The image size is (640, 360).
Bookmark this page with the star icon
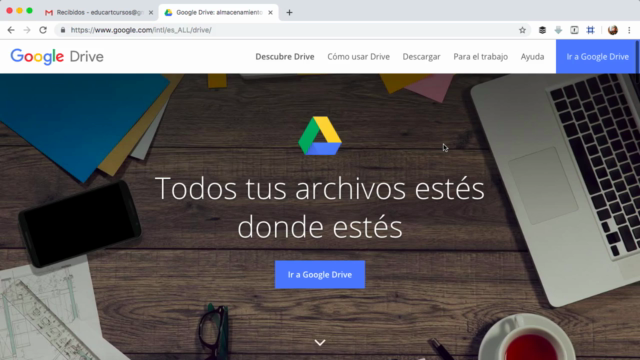point(522,30)
